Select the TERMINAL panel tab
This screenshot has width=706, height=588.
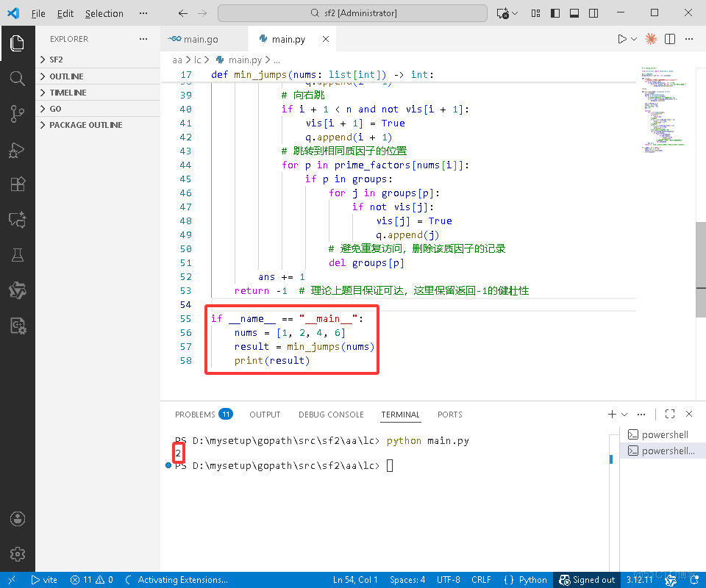pyautogui.click(x=400, y=415)
